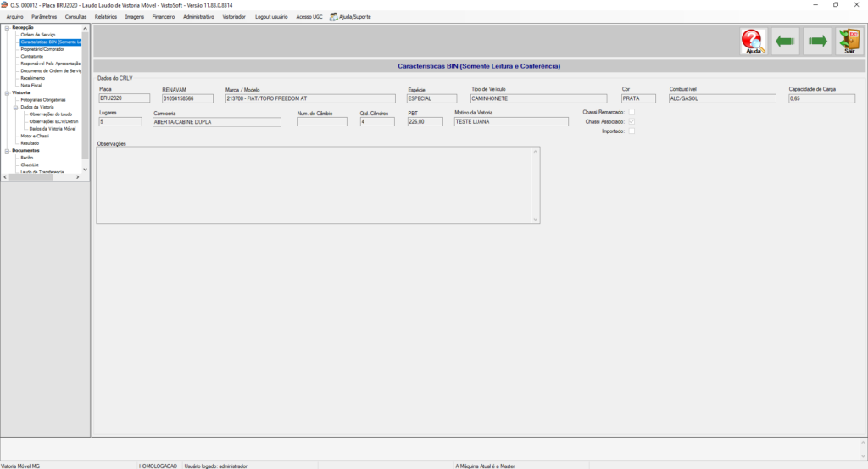868x469 pixels.
Task: Collapse the Vistoria tree node
Action: (x=6, y=92)
